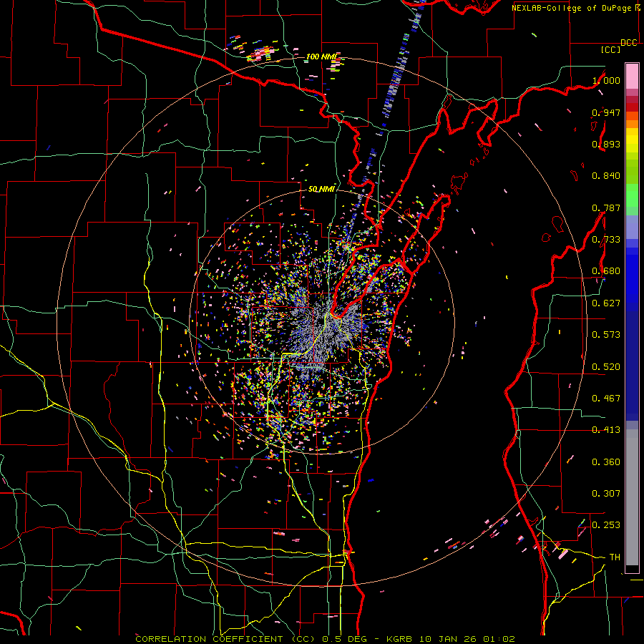Click the 0.360 color scale label
This screenshot has width=644, height=644.
[606, 462]
